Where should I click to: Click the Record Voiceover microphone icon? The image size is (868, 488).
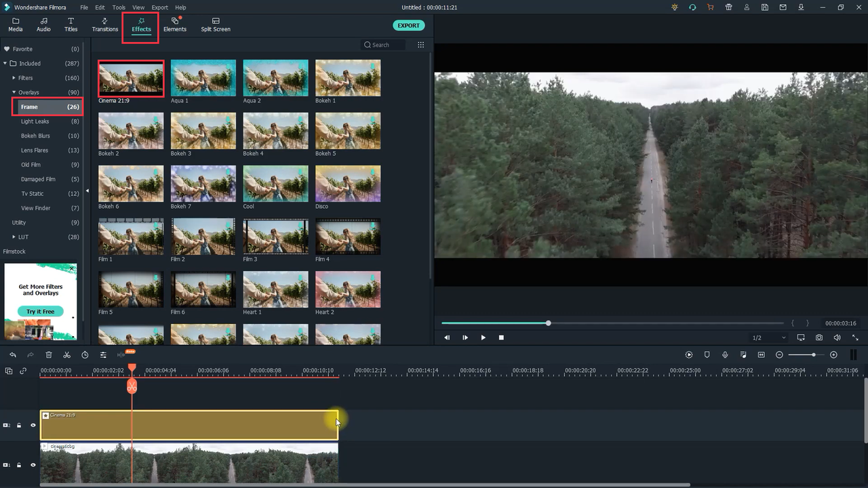[x=725, y=354]
